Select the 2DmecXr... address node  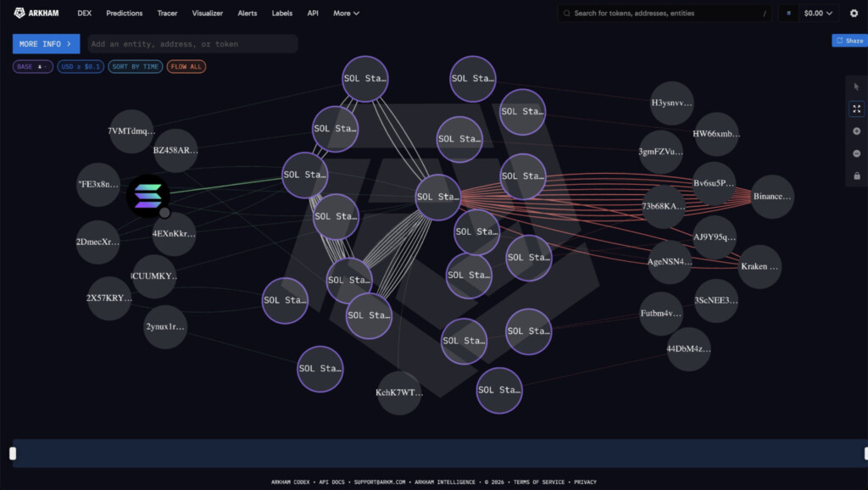pyautogui.click(x=97, y=242)
